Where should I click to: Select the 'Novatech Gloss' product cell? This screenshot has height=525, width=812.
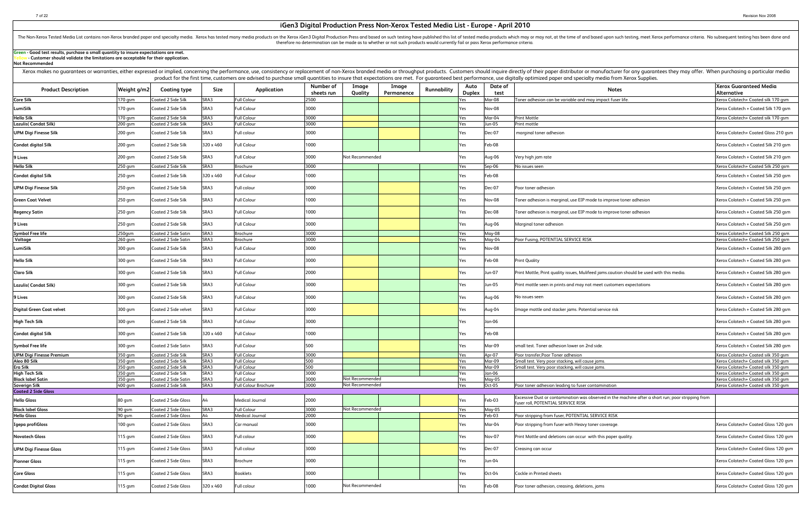pyautogui.click(x=65, y=437)
